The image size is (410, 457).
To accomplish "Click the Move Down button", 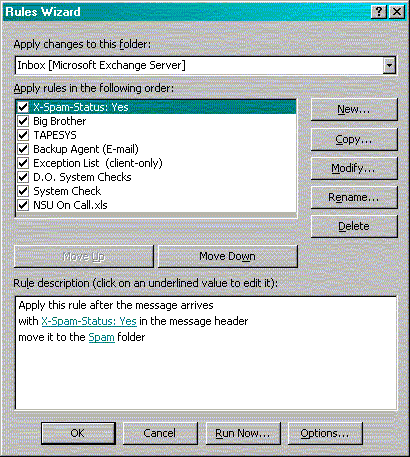I will coord(228,256).
